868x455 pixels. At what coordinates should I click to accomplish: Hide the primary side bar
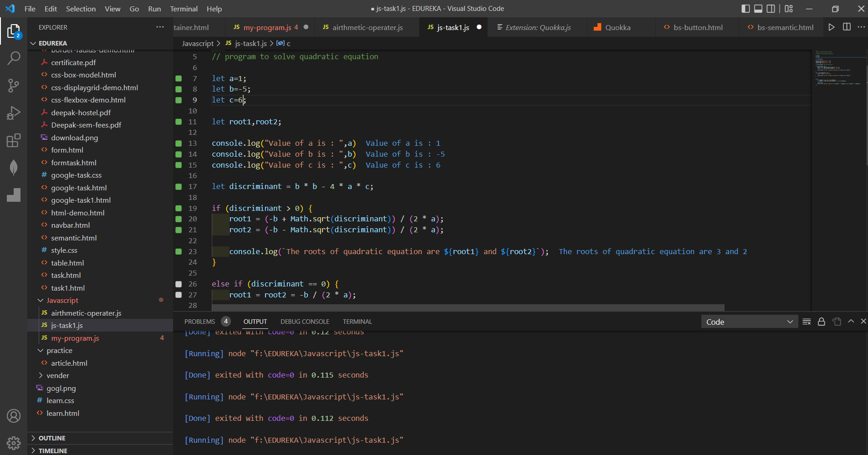pos(745,8)
